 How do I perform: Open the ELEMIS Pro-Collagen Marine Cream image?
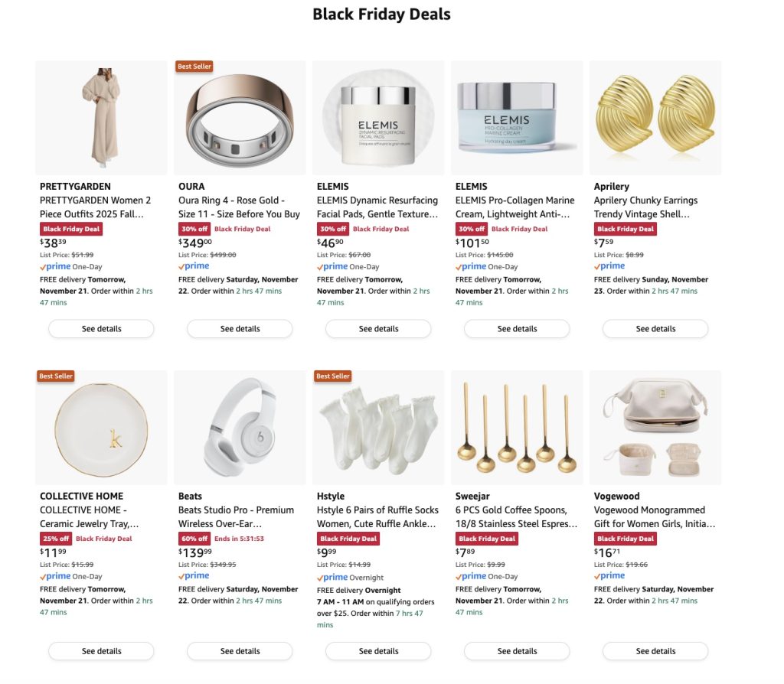(517, 118)
